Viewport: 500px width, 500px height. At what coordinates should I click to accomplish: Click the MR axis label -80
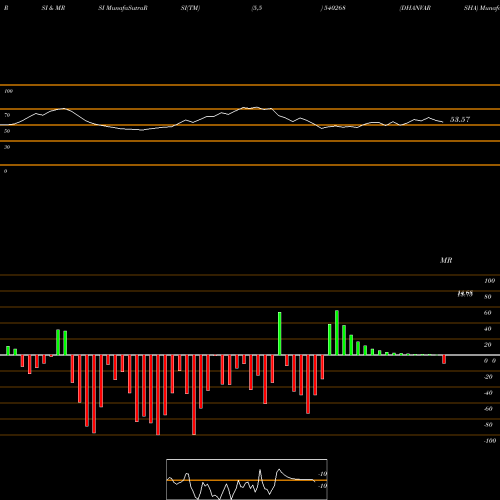click(x=488, y=425)
